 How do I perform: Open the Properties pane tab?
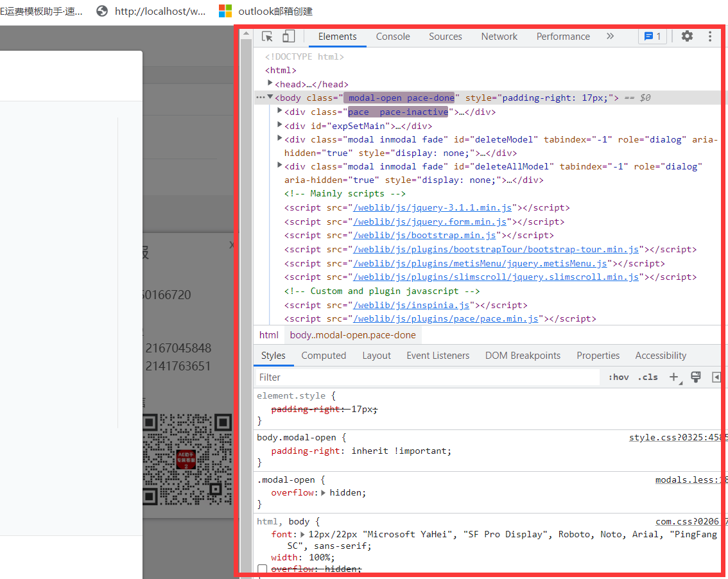tap(598, 356)
